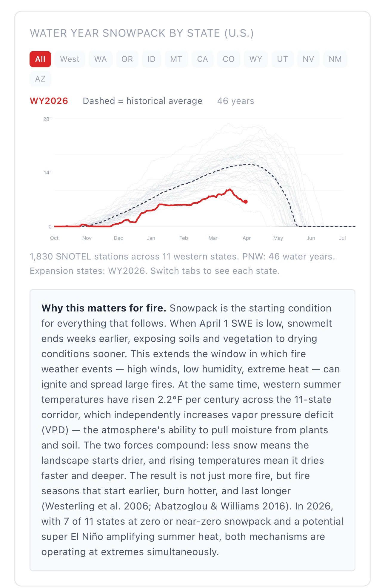This screenshot has width=385, height=588.
Task: Switch to the West region tab
Action: tap(70, 59)
